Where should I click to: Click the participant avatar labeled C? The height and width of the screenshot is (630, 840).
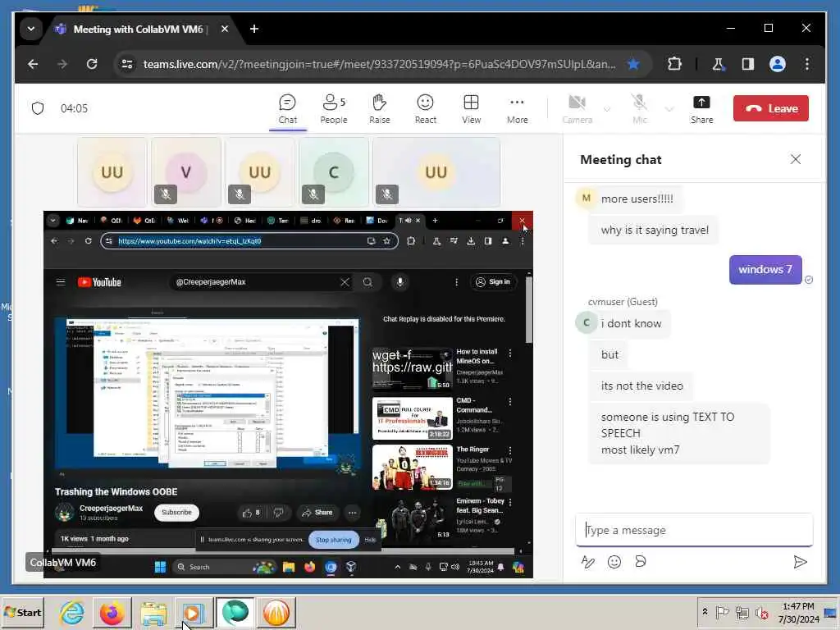pyautogui.click(x=333, y=172)
